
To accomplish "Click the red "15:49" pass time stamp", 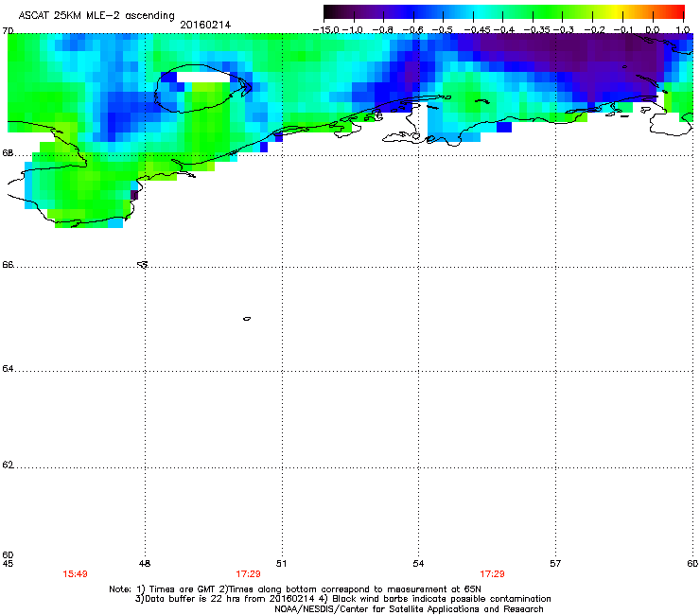I will [75, 574].
